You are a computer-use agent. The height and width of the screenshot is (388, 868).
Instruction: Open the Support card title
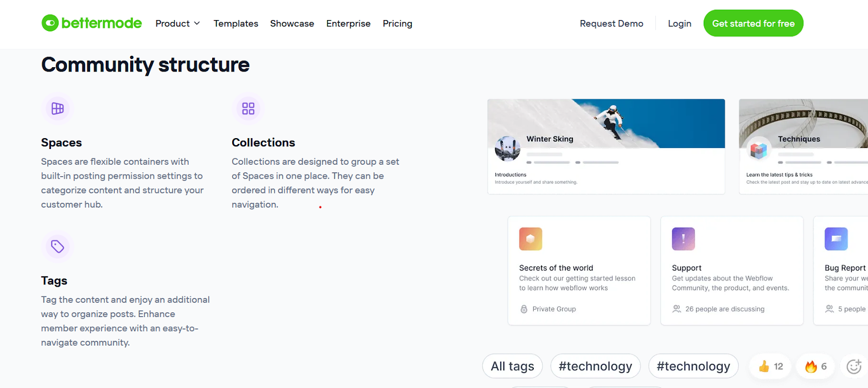[x=687, y=268]
